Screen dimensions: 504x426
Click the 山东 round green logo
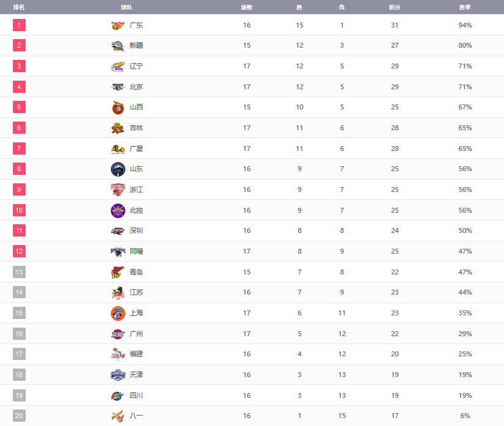tap(117, 169)
